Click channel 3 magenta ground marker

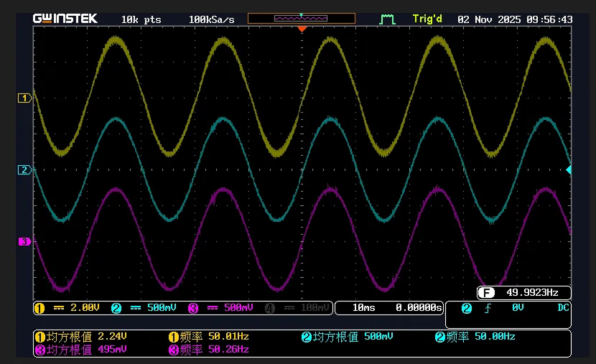coord(24,241)
